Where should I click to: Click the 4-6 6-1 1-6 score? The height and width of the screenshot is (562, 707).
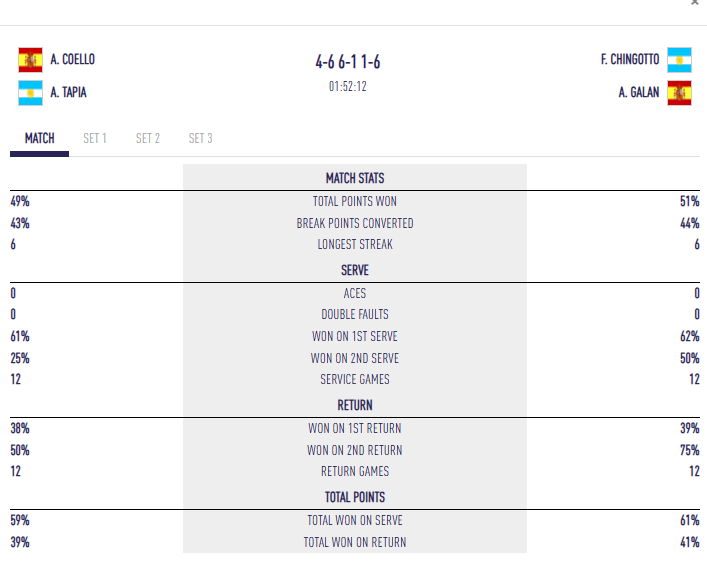[348, 62]
